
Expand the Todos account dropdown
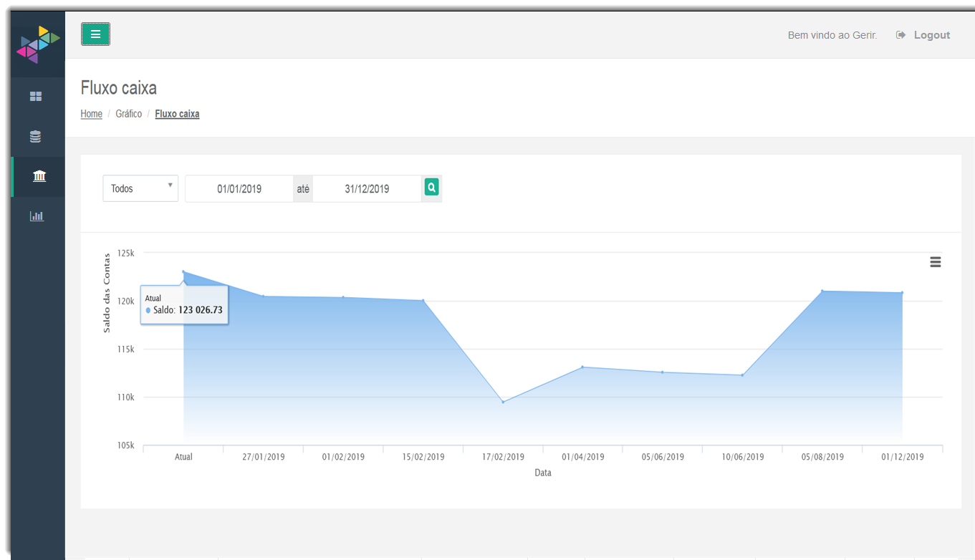tap(140, 188)
